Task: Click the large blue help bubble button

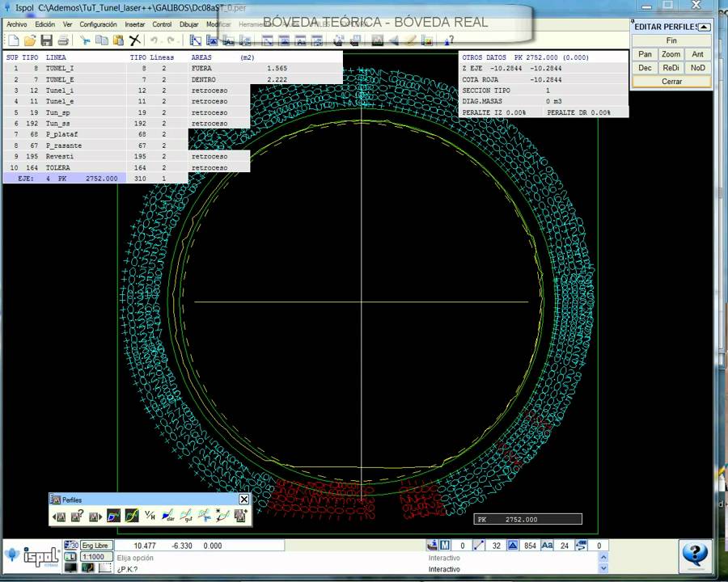Action: (695, 555)
